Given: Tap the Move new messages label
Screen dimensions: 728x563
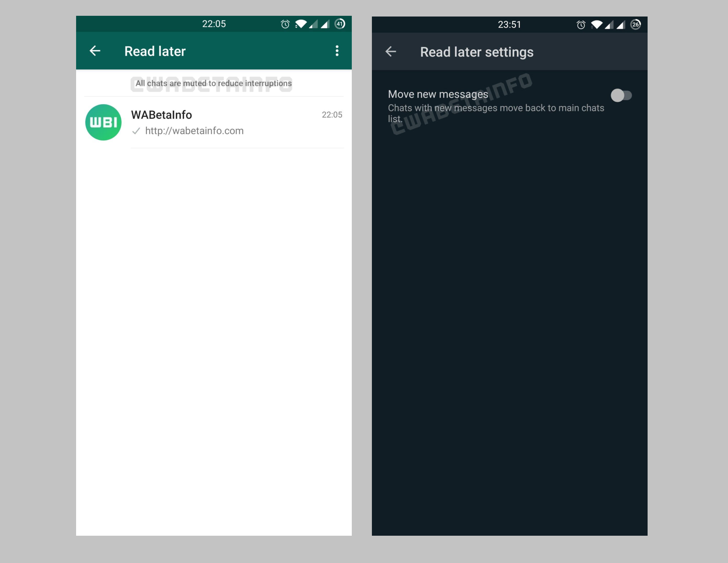Looking at the screenshot, I should click(x=438, y=94).
